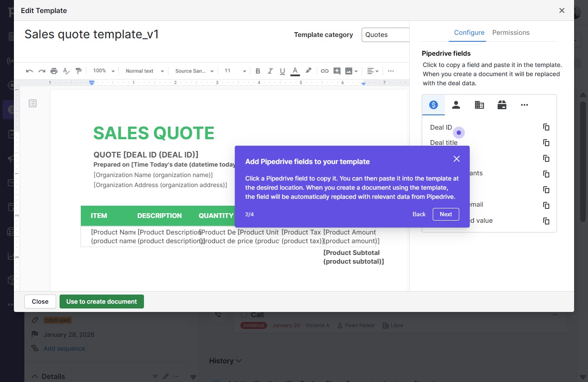Screen dimensions: 588x382
Task: Click the Organization Address placeholder line
Action: pyautogui.click(x=160, y=185)
